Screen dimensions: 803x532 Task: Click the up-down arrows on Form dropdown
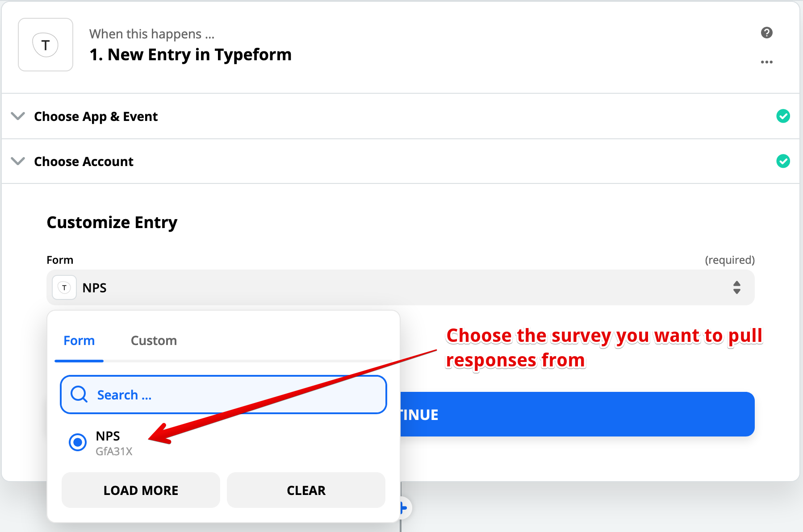pyautogui.click(x=737, y=287)
